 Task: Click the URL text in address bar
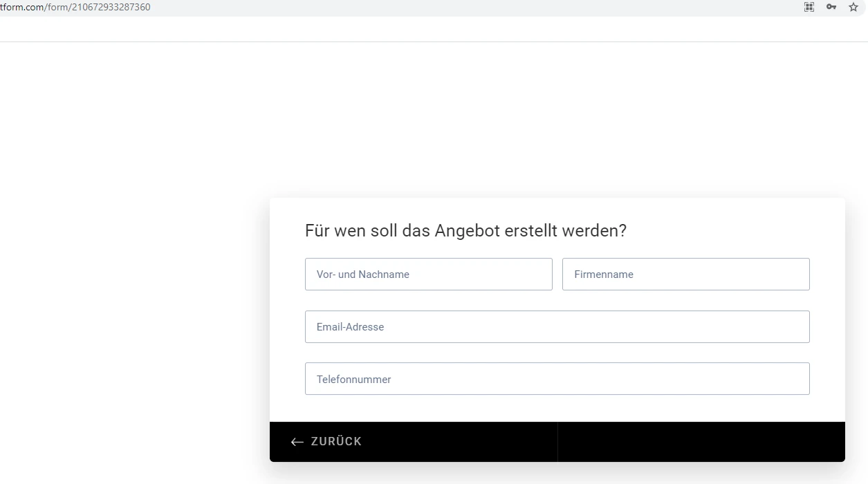coord(75,8)
